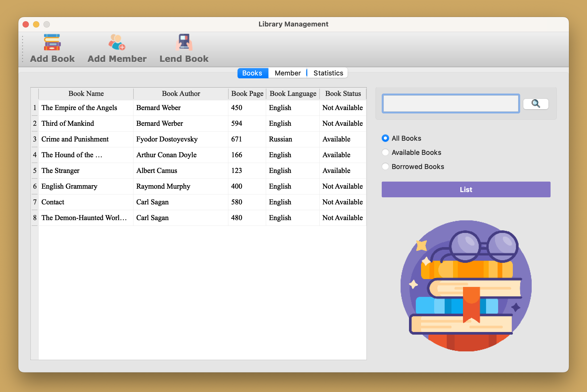The image size is (587, 392).
Task: Sort by the Book Name column header
Action: point(86,94)
